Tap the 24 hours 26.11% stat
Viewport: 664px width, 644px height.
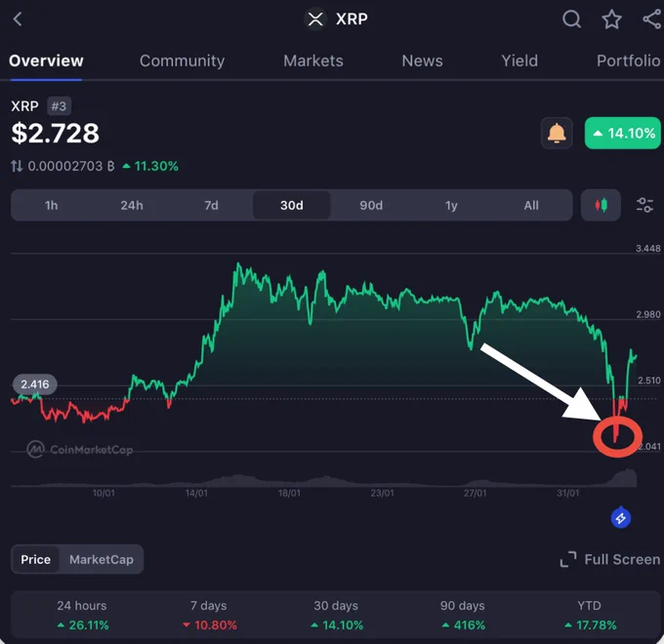pyautogui.click(x=82, y=616)
